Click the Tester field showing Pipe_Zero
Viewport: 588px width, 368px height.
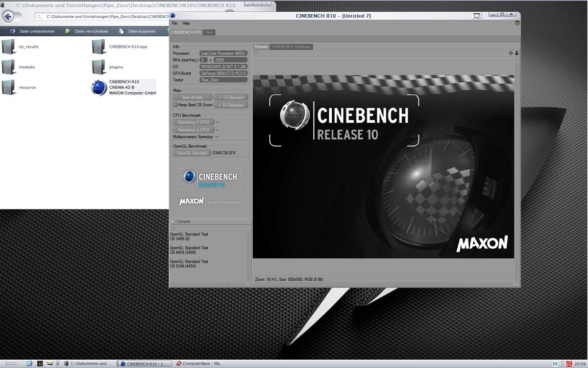click(223, 79)
